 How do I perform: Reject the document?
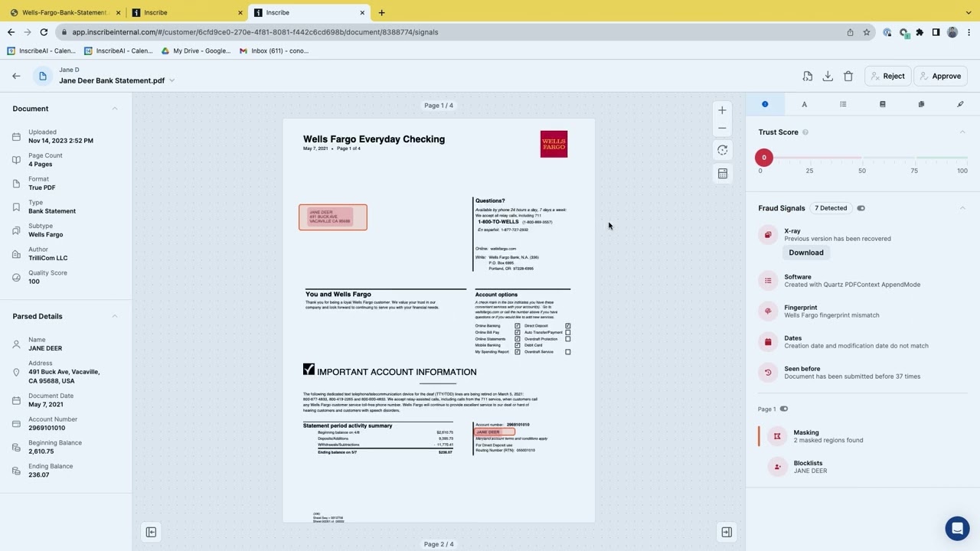(x=887, y=76)
